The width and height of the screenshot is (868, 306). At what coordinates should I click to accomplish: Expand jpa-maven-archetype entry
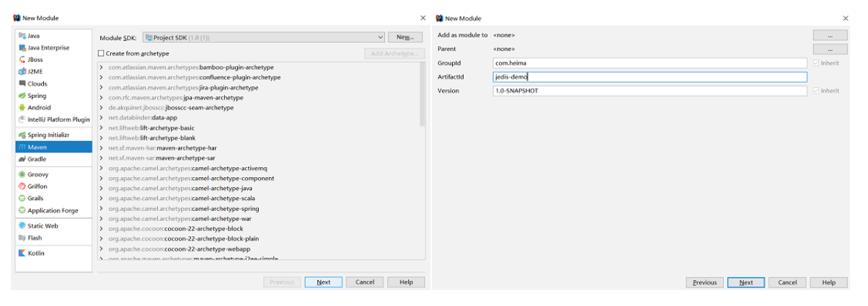[101, 97]
